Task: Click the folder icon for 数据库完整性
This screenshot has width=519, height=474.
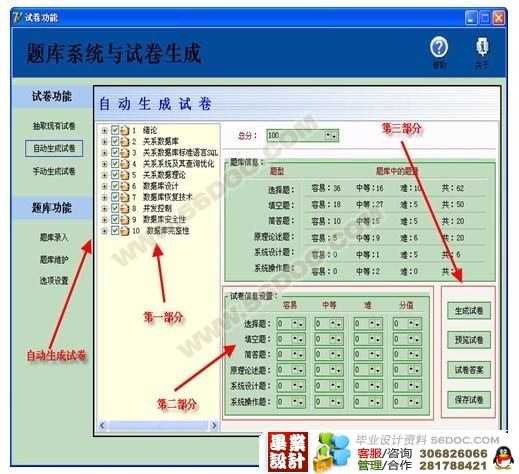Action: click(125, 230)
